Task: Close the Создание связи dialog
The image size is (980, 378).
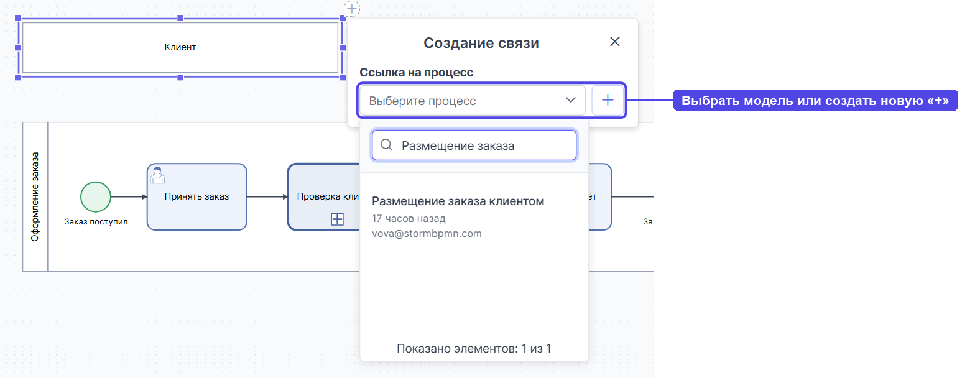Action: (614, 42)
